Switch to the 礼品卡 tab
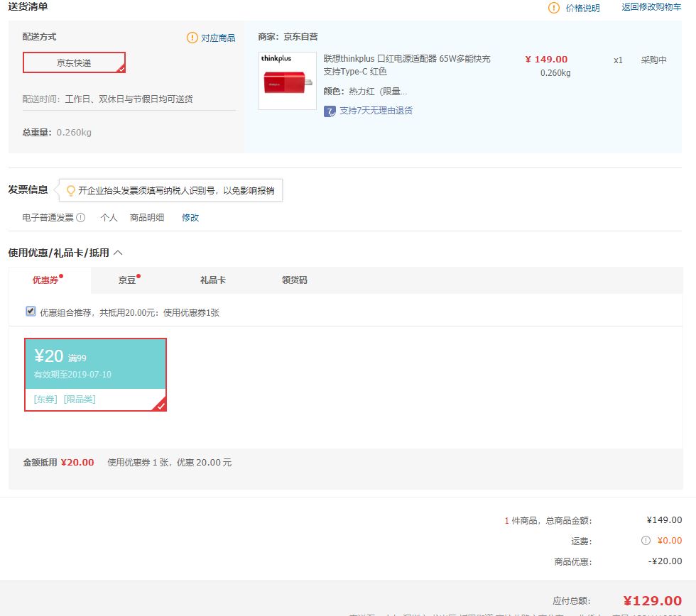The width and height of the screenshot is (696, 616). click(x=213, y=280)
